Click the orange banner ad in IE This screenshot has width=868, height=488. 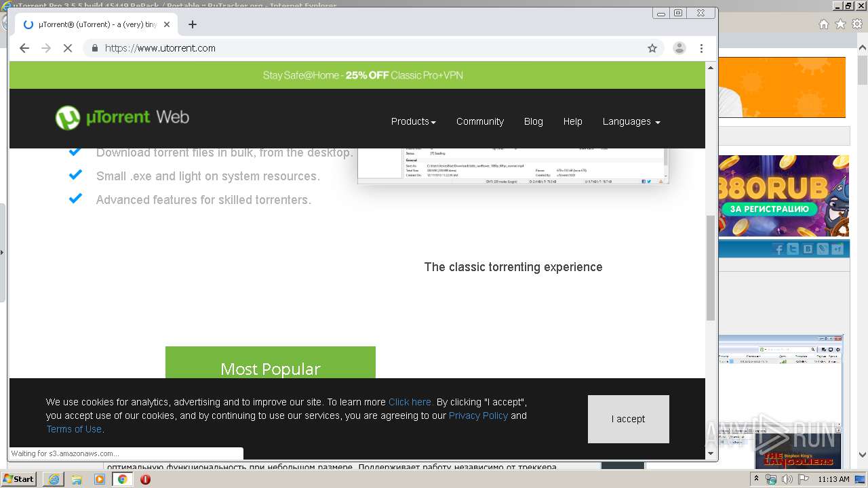(783, 87)
